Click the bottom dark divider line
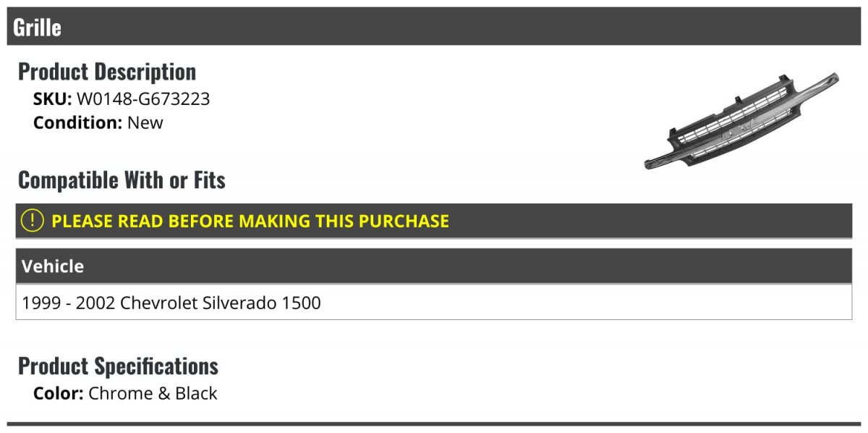Image resolution: width=868 pixels, height=433 pixels. (x=434, y=424)
